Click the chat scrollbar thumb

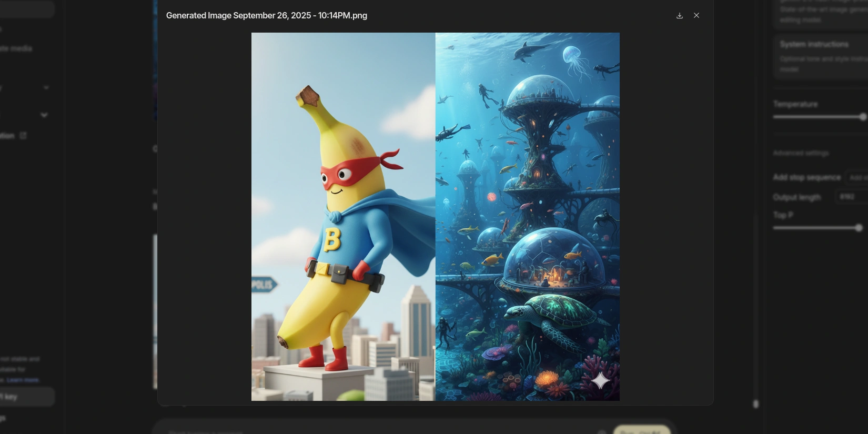[755, 403]
